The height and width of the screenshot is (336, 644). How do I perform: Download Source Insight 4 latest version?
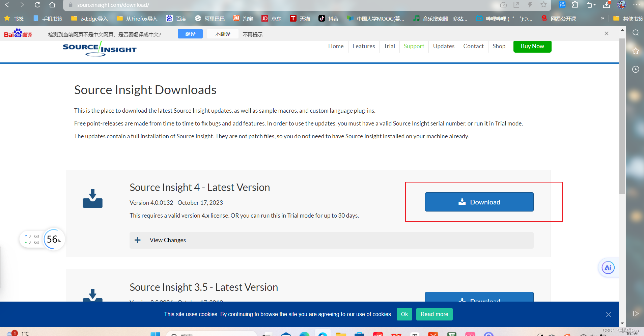tap(479, 202)
